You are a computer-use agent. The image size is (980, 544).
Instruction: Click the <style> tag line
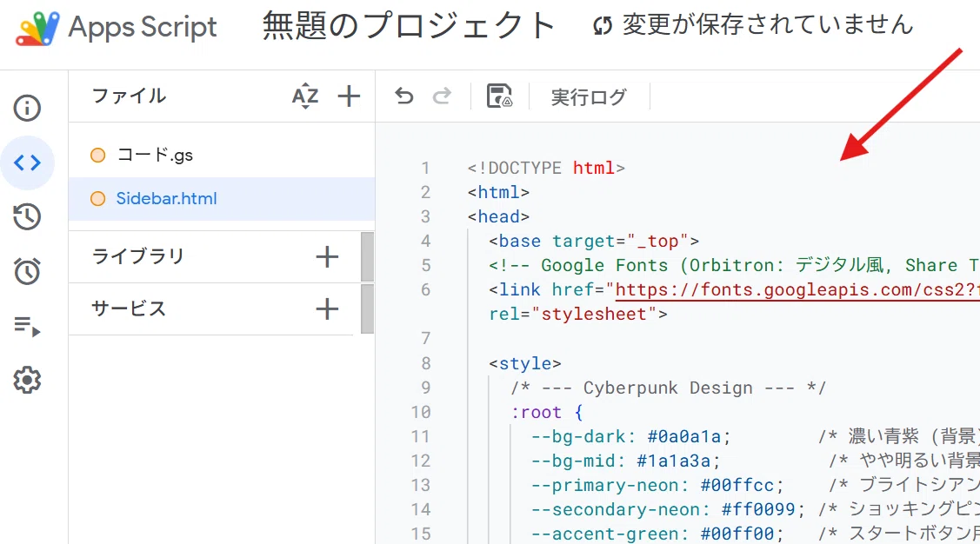click(x=525, y=363)
